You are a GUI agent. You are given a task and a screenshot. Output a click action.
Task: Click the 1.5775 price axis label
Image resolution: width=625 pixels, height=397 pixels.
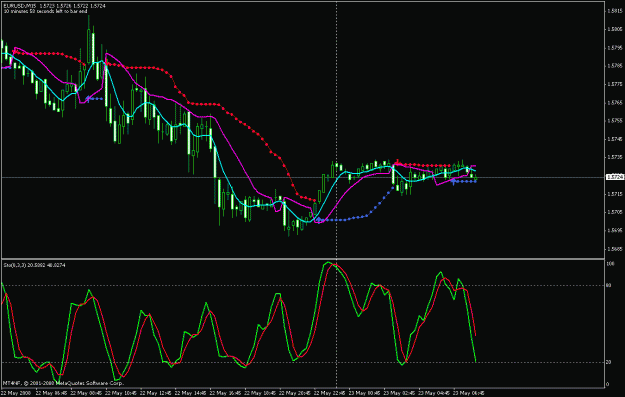(615, 85)
